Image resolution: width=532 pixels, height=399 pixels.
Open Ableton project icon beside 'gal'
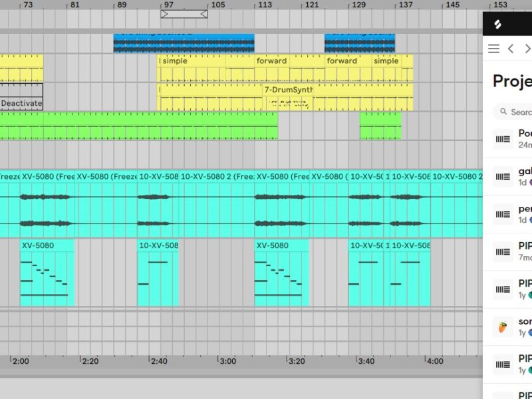(503, 177)
